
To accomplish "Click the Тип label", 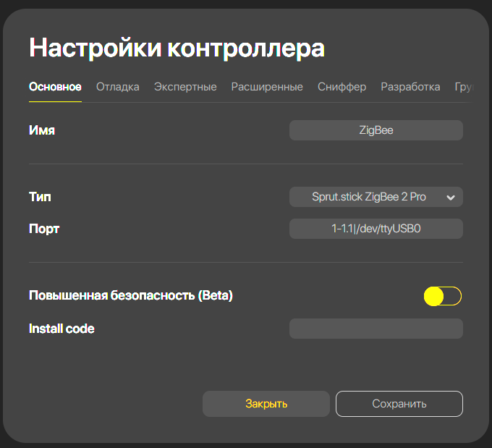I will pos(40,197).
